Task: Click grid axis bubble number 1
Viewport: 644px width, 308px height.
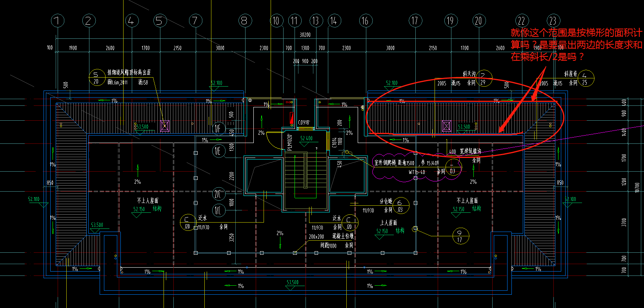Action: pos(58,21)
